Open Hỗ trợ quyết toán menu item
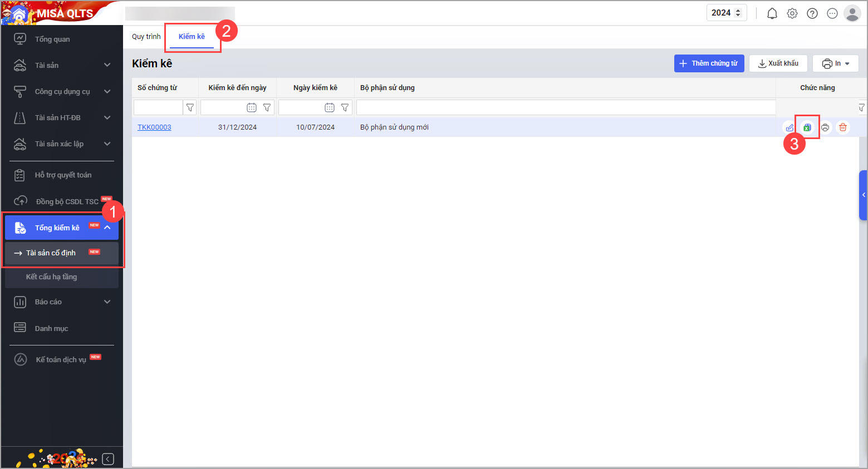Image resolution: width=868 pixels, height=469 pixels. [62, 175]
